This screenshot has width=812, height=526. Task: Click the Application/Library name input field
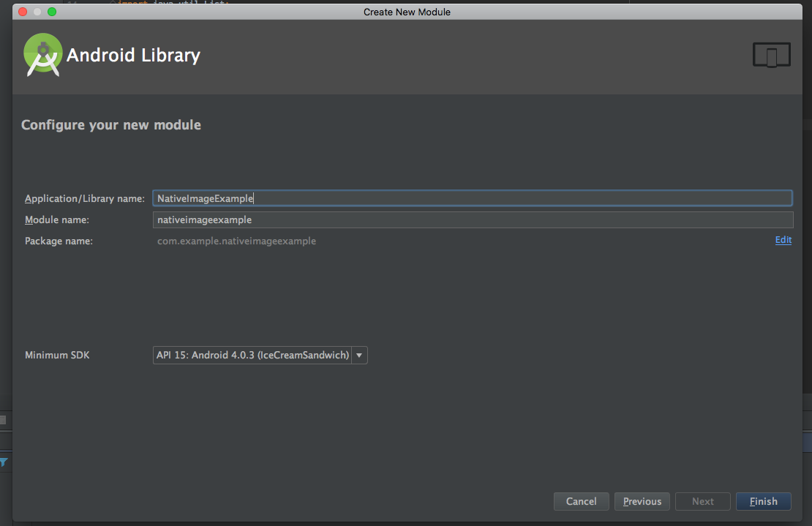[473, 198]
